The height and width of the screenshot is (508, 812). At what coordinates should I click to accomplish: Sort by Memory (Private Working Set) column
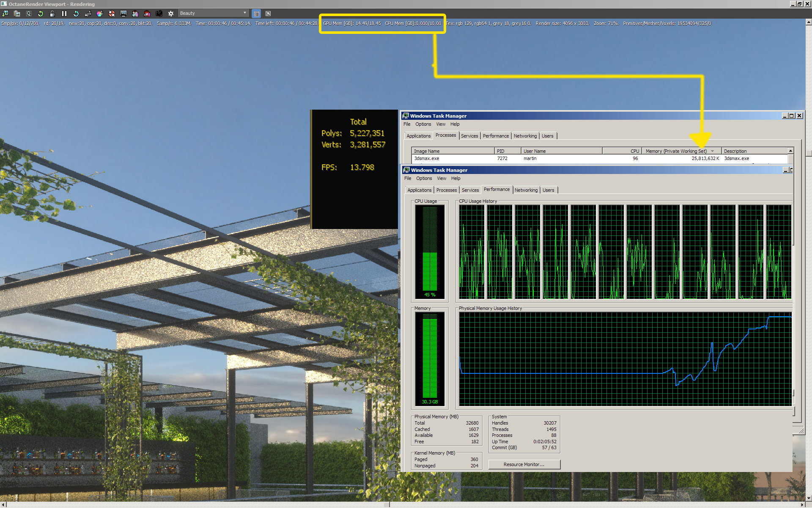tap(676, 151)
